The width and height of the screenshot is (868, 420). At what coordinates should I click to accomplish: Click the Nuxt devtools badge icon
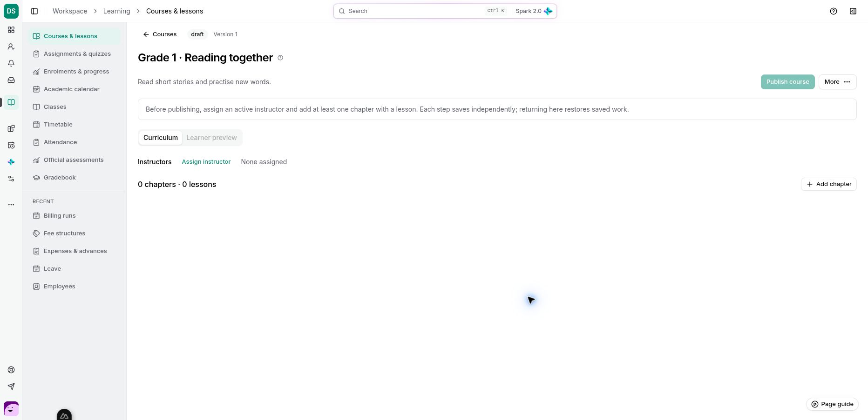64,415
